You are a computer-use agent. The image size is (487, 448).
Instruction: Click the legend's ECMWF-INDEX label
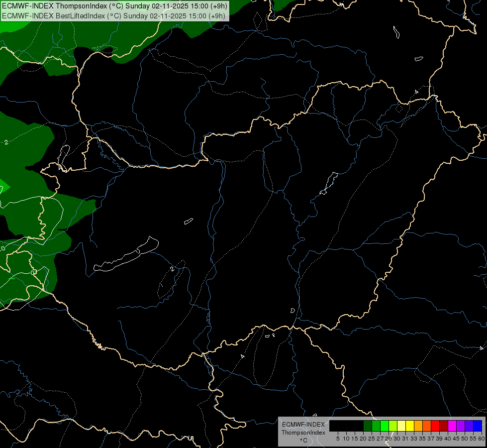coord(303,425)
